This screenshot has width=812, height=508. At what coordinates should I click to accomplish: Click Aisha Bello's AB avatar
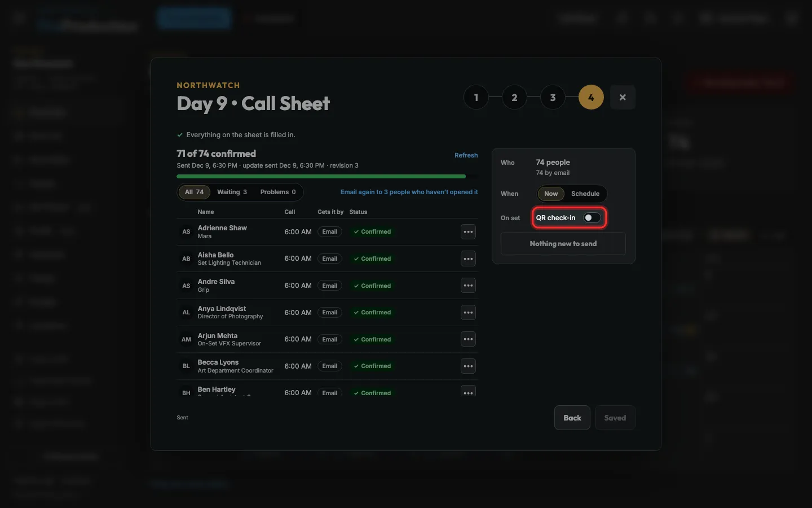click(186, 259)
